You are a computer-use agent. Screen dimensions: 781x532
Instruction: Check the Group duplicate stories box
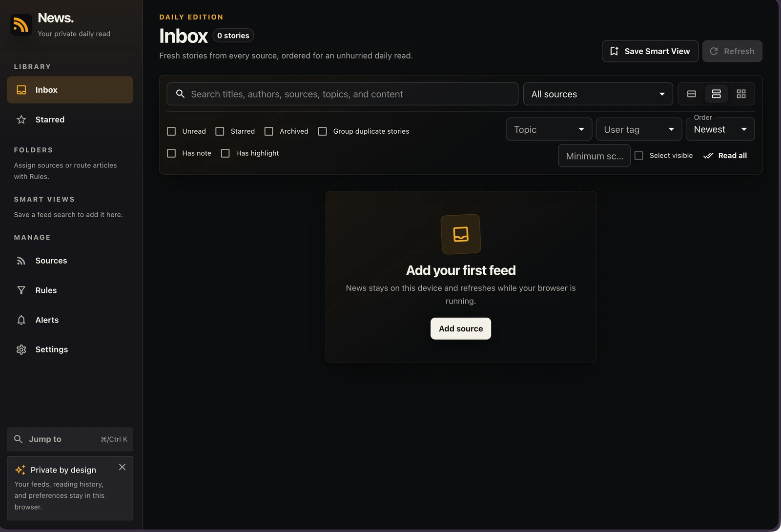point(322,131)
